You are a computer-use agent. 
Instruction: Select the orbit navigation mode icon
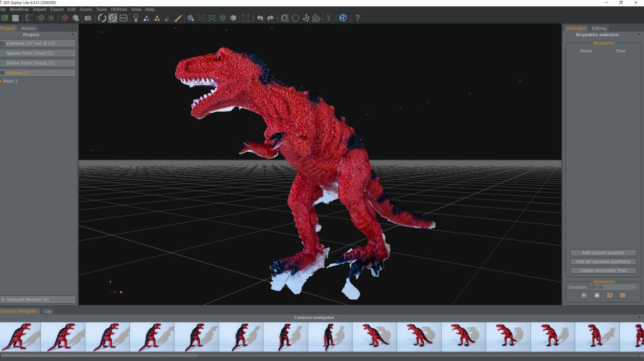[x=102, y=18]
